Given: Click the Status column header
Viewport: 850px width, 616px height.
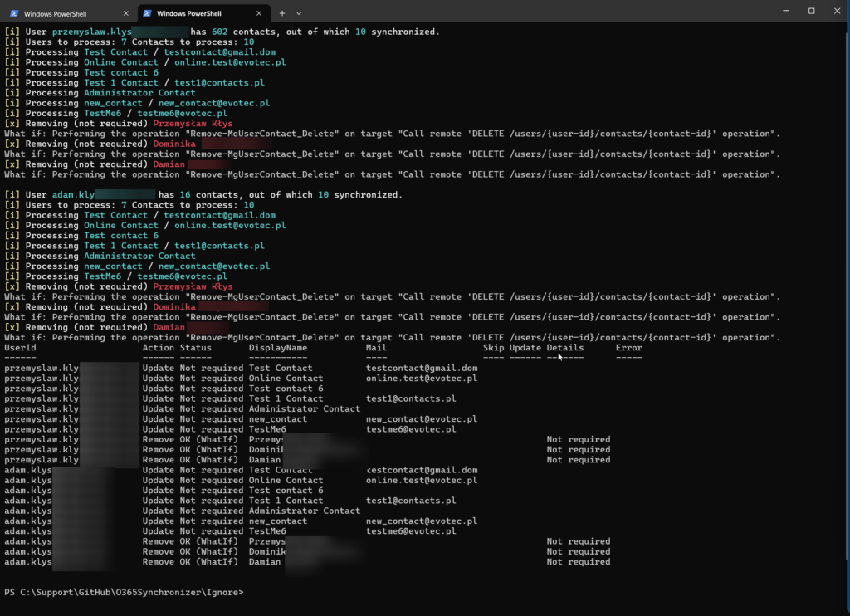Looking at the screenshot, I should 195,348.
